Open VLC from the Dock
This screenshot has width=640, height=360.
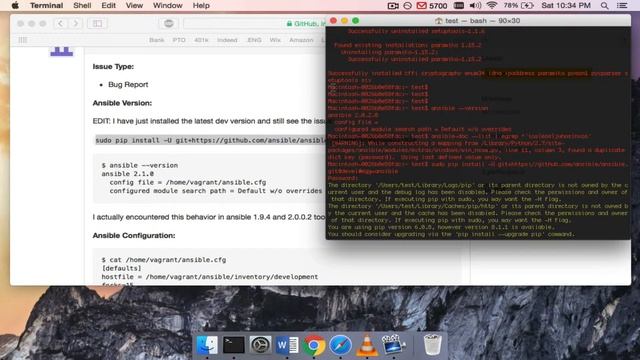pyautogui.click(x=367, y=345)
